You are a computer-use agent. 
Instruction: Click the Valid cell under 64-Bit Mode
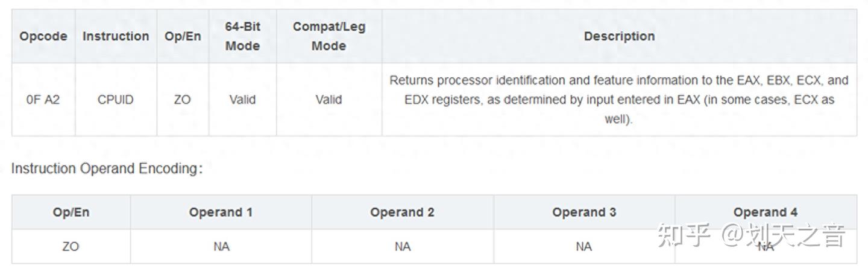click(x=242, y=100)
